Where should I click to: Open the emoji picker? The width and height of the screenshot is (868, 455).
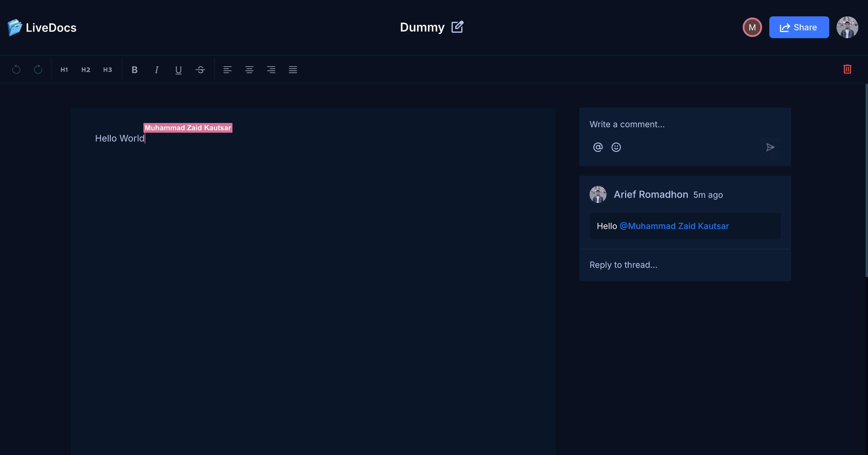[616, 147]
